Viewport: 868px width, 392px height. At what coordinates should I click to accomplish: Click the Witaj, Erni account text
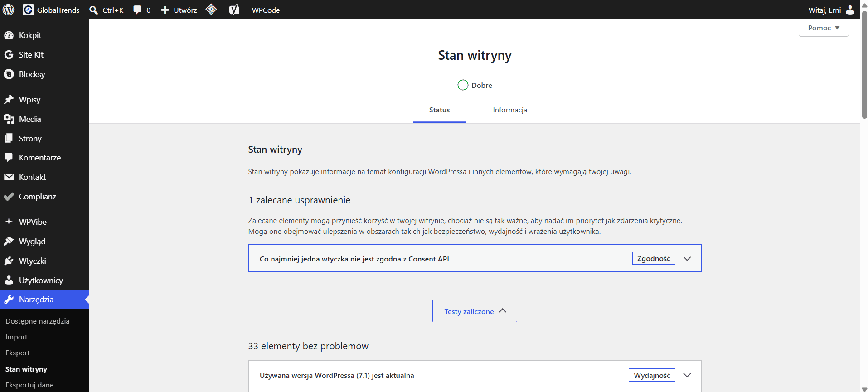[824, 10]
